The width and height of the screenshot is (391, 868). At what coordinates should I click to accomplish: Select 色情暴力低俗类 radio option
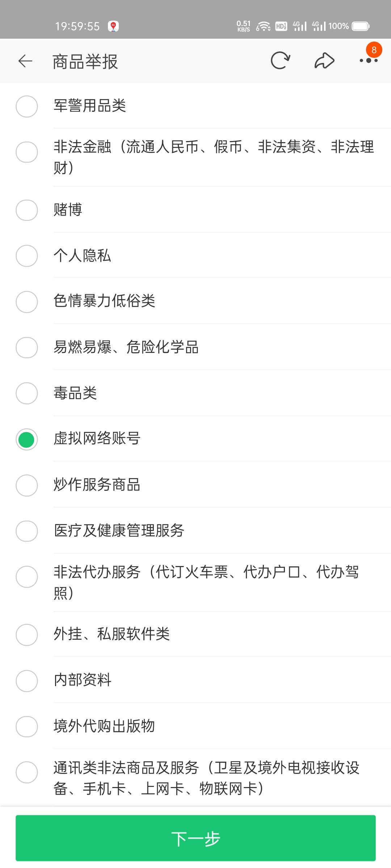point(27,302)
